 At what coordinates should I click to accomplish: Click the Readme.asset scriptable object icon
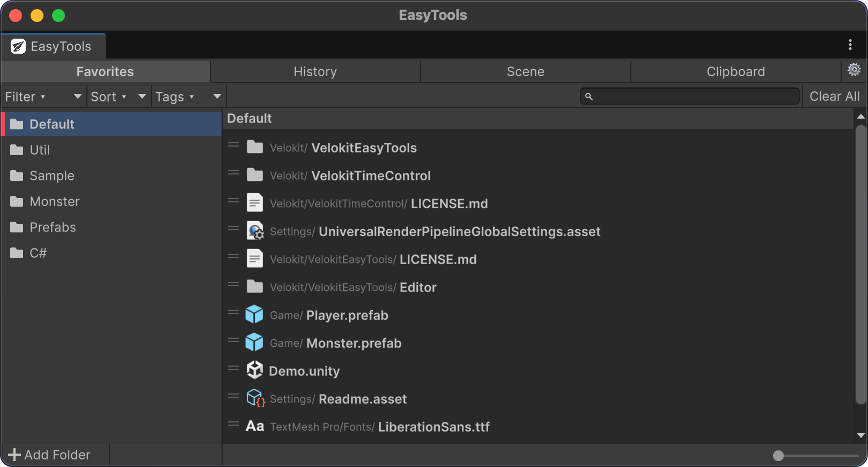pyautogui.click(x=255, y=398)
